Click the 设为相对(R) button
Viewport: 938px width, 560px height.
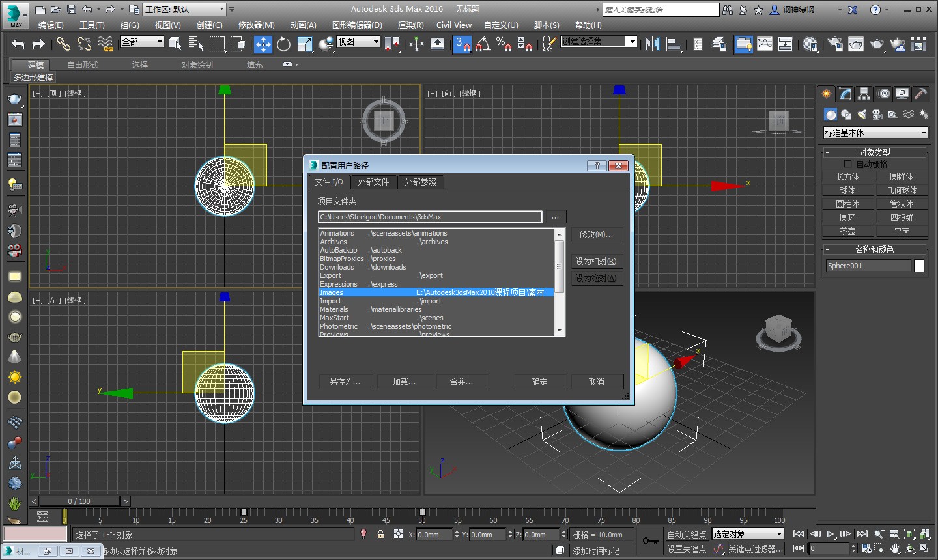pyautogui.click(x=597, y=260)
